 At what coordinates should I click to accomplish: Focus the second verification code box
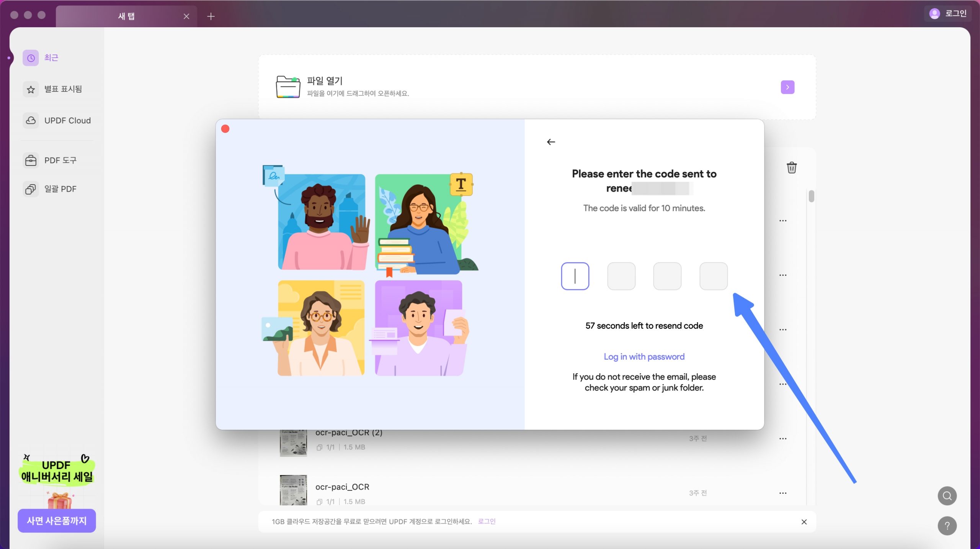click(x=621, y=276)
